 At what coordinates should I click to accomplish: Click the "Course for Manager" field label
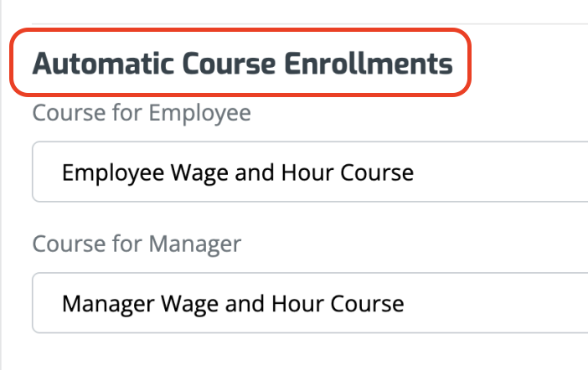(137, 244)
